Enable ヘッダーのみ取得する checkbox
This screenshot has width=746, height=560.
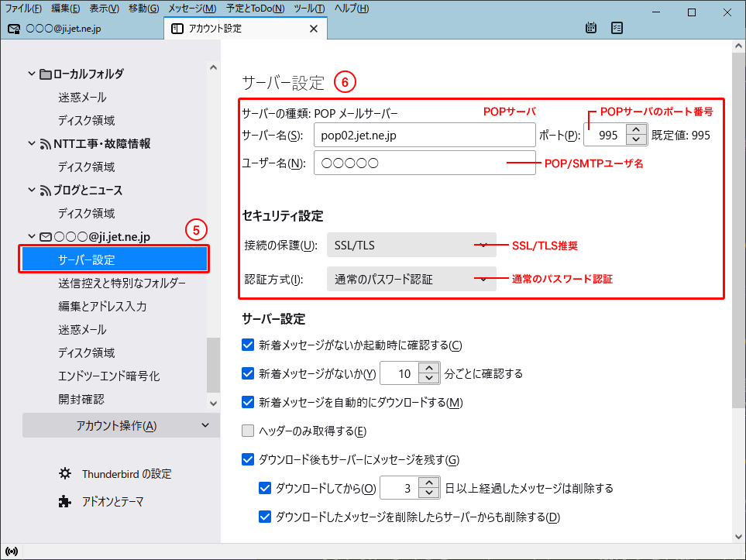(248, 431)
